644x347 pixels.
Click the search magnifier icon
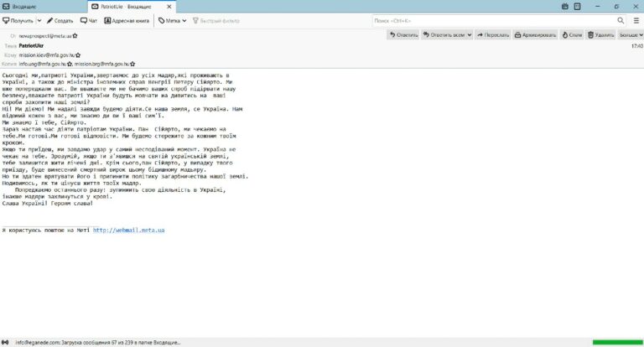click(x=621, y=20)
